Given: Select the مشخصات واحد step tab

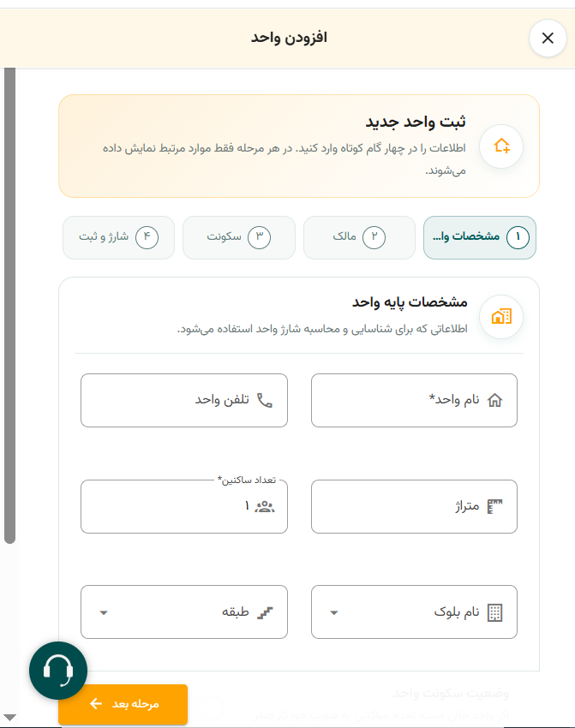Looking at the screenshot, I should (480, 237).
